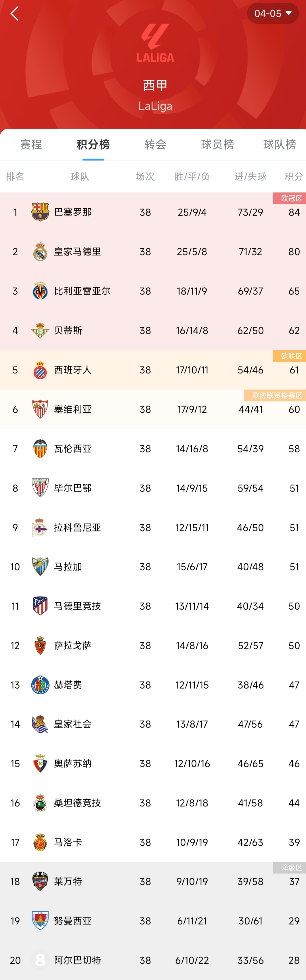Open the 球员榜 tab
306x980 pixels.
[217, 144]
